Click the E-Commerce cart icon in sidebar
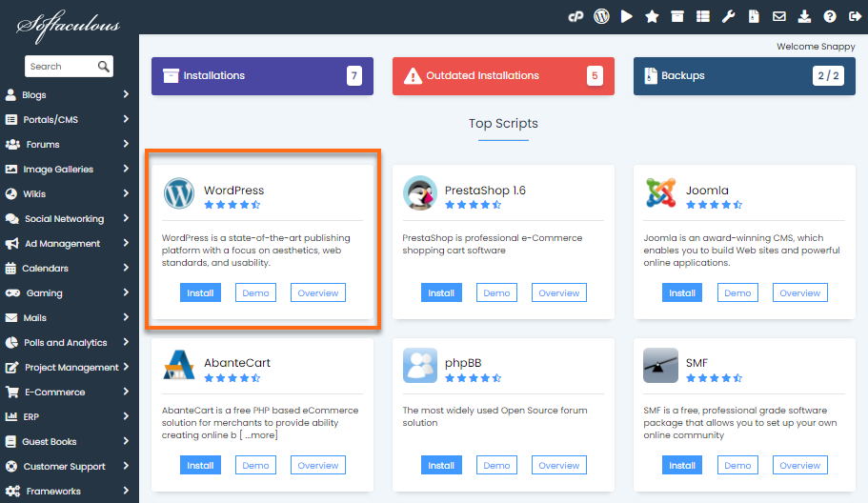The width and height of the screenshot is (868, 503). coord(11,392)
